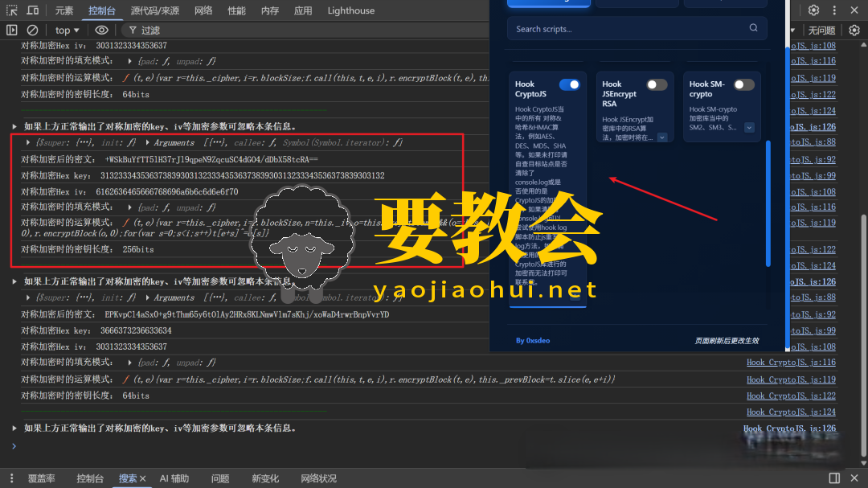Switch to the 元素 tab
Viewport: 868px width, 488px height.
[63, 10]
